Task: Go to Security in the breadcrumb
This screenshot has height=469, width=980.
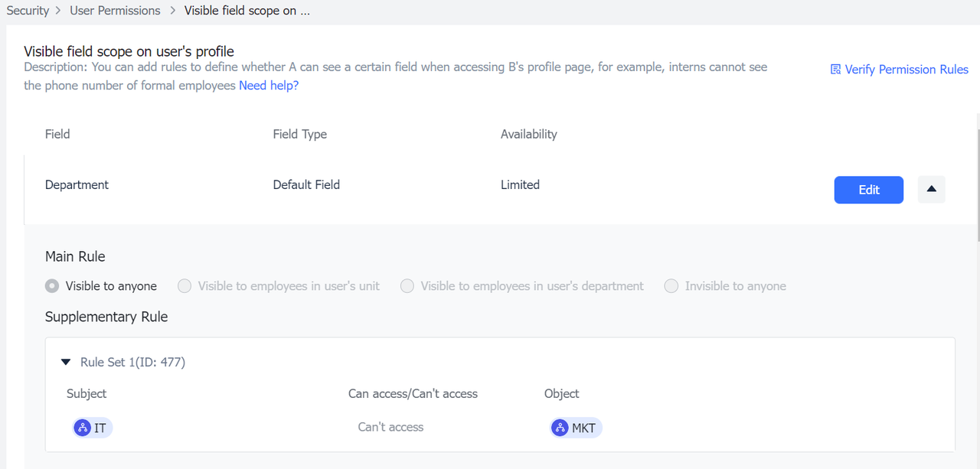Action: click(28, 11)
